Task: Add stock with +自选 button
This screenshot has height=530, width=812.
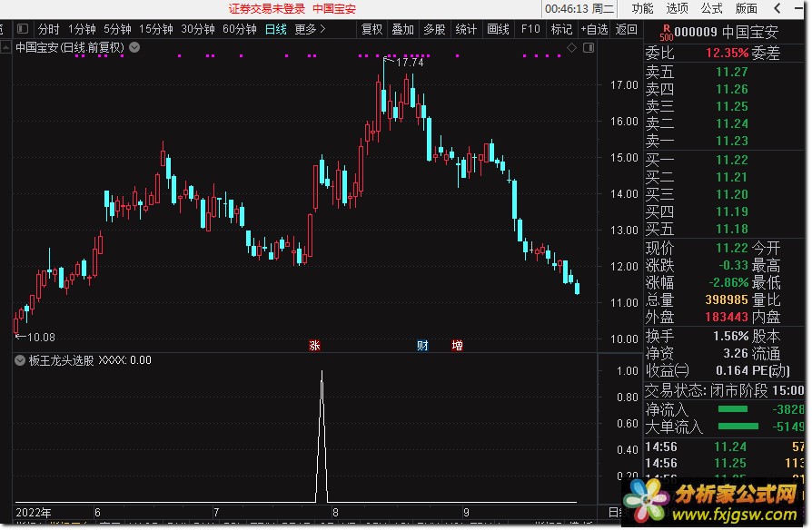Action: (x=595, y=29)
